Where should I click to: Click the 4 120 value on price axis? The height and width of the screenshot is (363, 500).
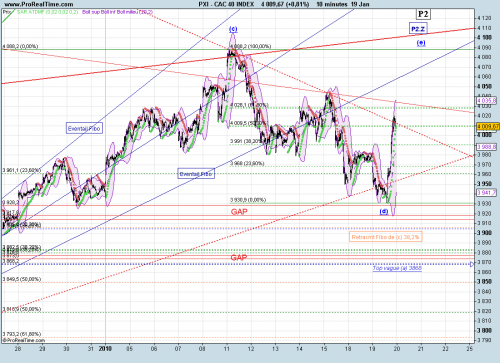484,18
